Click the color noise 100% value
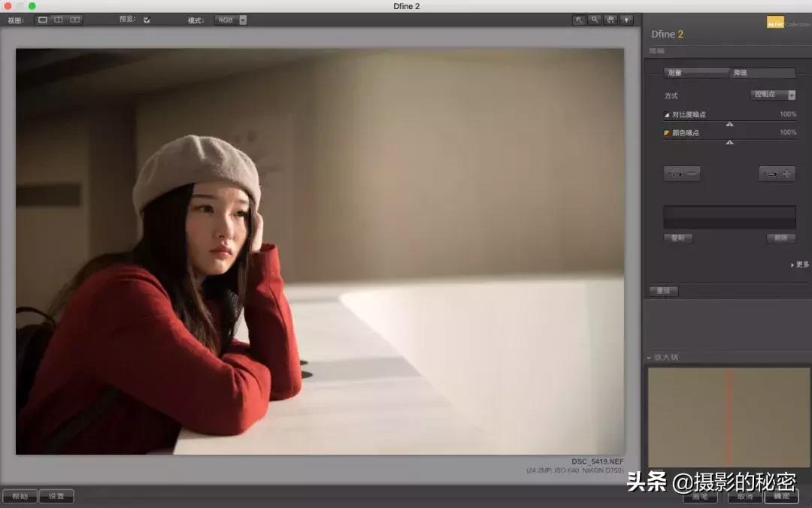The image size is (812, 508). [x=788, y=132]
